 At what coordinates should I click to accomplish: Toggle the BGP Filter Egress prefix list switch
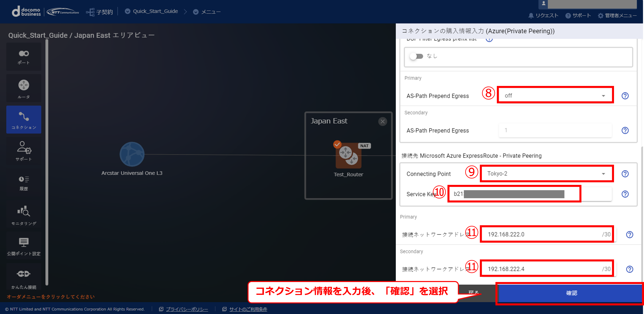[416, 56]
